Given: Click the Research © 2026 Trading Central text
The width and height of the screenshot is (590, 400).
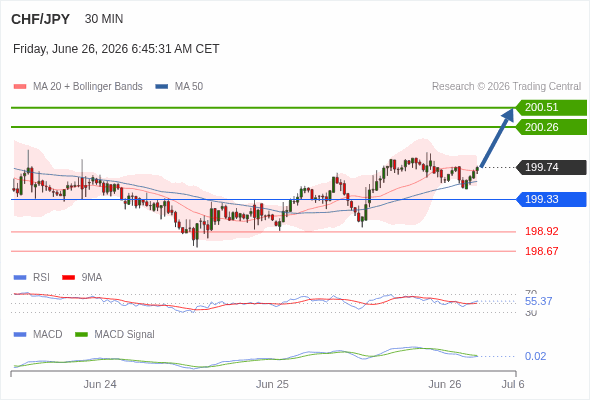Looking at the screenshot, I should pyautogui.click(x=506, y=87).
